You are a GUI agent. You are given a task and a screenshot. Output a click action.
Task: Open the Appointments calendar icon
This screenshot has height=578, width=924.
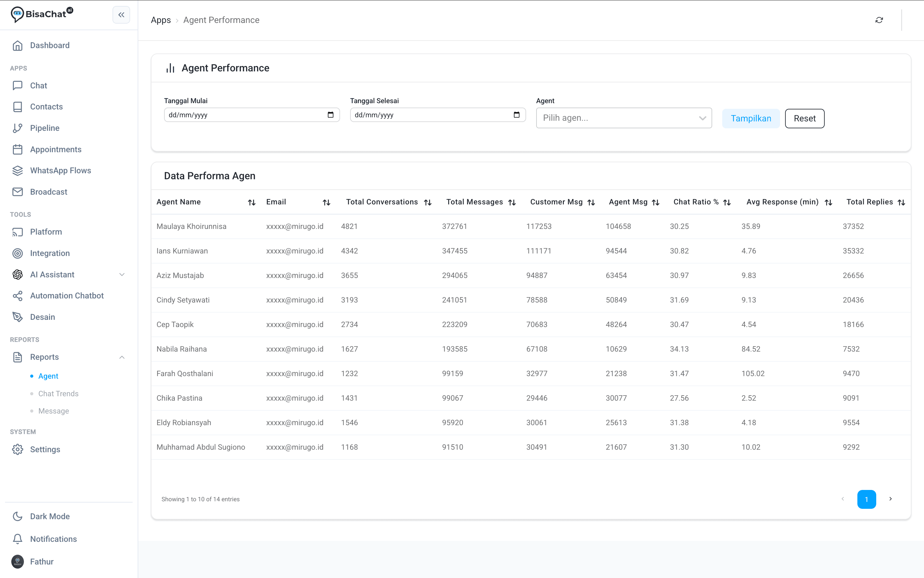coord(18,149)
